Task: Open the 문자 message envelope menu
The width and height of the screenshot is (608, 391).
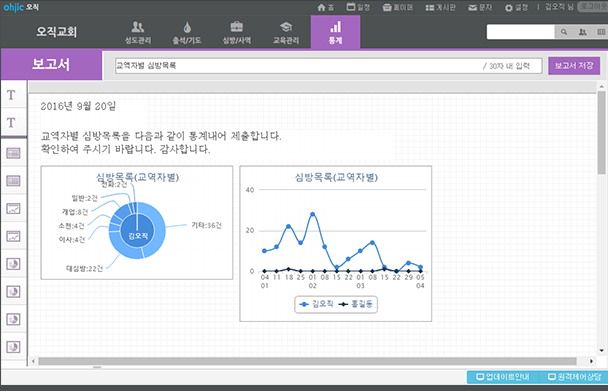Action: pyautogui.click(x=480, y=7)
